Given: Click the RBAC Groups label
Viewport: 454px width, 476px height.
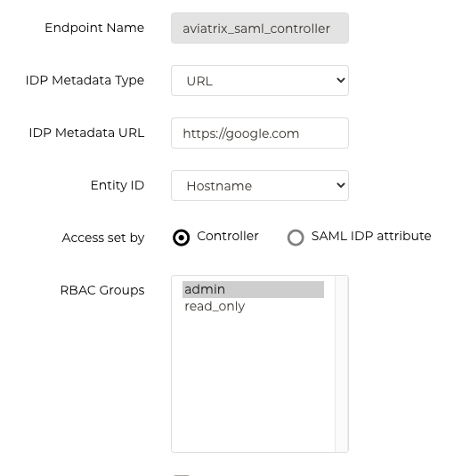Looking at the screenshot, I should click(x=102, y=290).
